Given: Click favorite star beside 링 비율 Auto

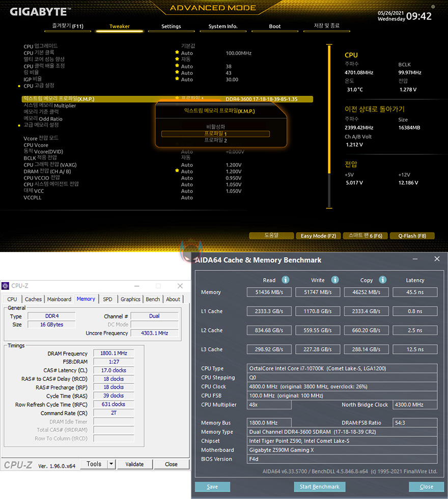Looking at the screenshot, I should tap(177, 72).
